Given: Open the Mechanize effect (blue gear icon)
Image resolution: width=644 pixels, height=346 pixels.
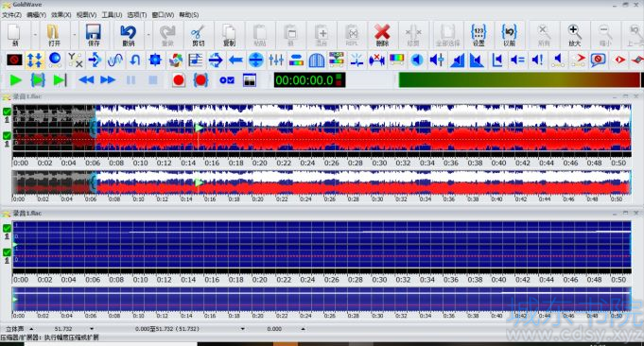Looking at the screenshot, I should tap(155, 61).
